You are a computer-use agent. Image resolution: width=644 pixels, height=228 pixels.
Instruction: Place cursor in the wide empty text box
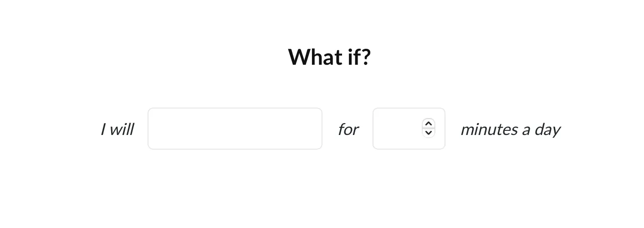tap(235, 129)
